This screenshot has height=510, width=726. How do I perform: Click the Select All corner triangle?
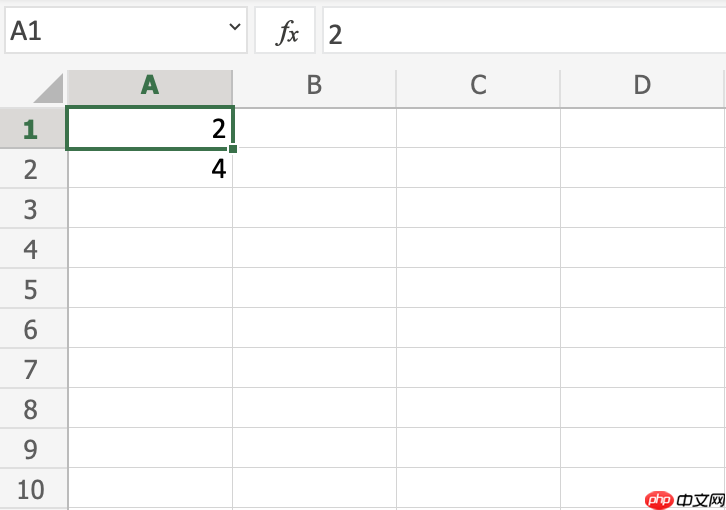pos(48,88)
